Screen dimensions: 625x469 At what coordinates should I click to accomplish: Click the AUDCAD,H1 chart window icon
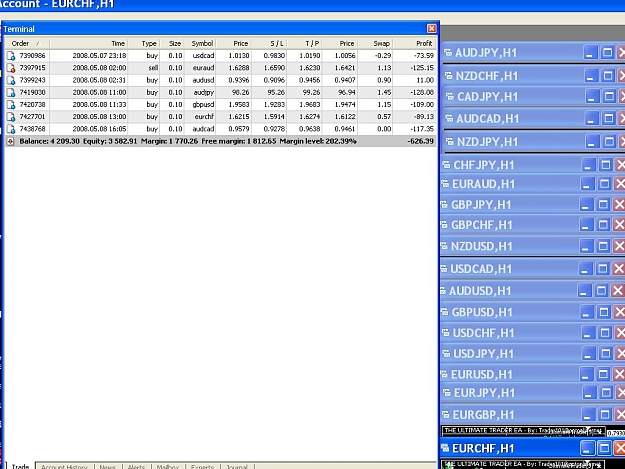[449, 118]
